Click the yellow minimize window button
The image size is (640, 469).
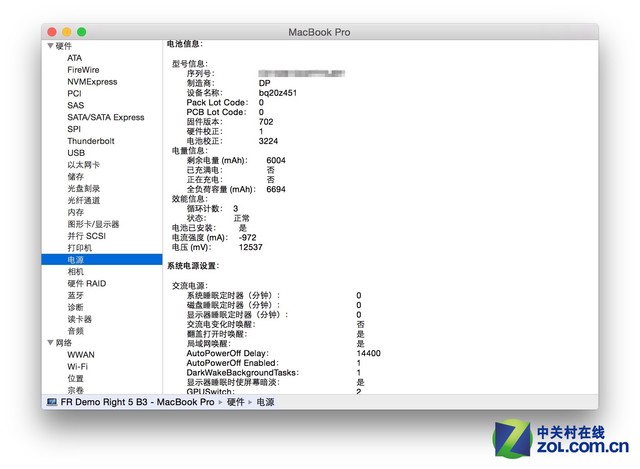click(67, 32)
